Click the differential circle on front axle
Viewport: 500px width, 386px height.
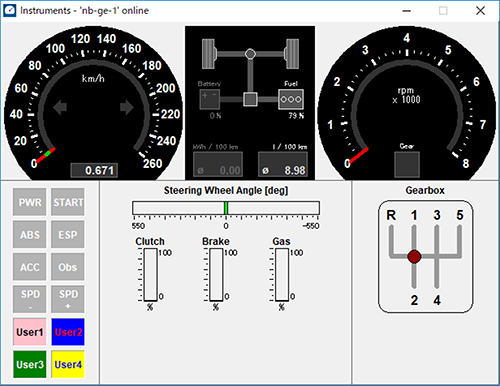(x=250, y=54)
